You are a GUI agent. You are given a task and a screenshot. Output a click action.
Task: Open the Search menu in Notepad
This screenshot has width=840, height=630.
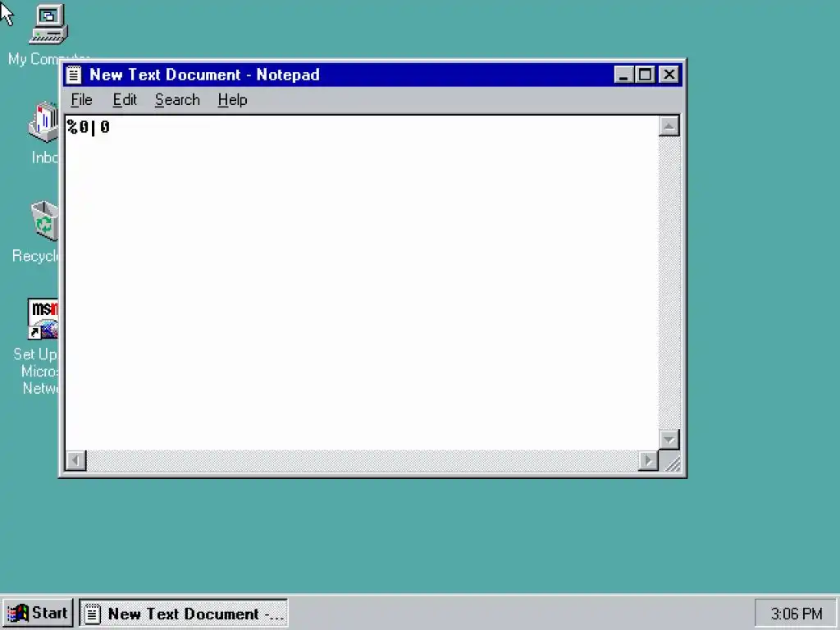pos(177,100)
